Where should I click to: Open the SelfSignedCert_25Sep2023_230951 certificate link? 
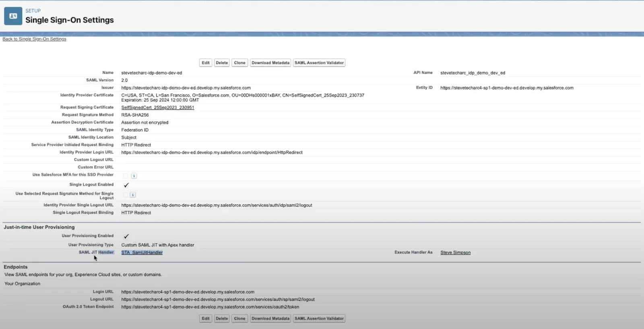[158, 108]
